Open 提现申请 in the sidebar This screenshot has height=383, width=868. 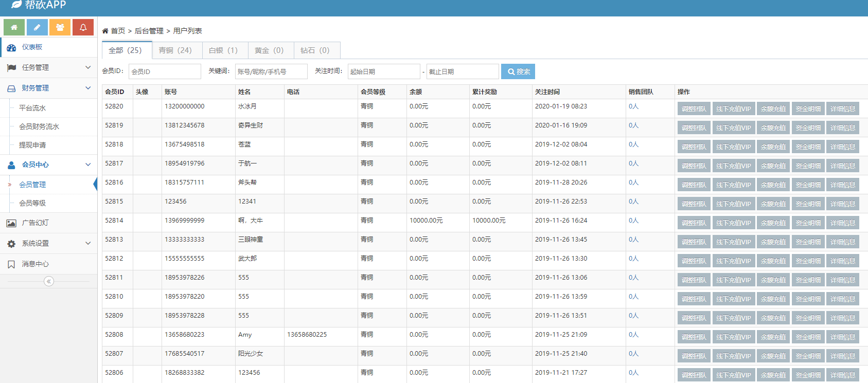click(x=32, y=145)
